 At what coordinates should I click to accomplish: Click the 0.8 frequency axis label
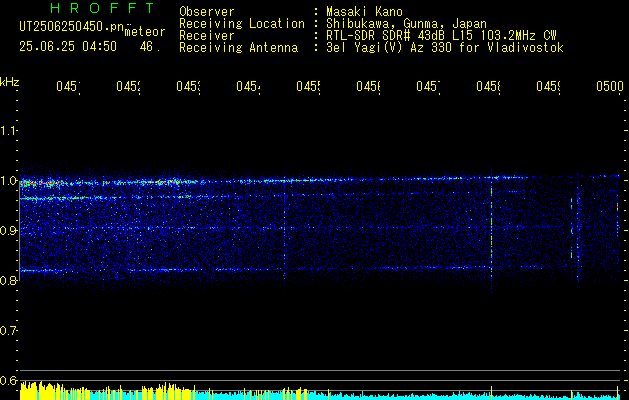click(x=8, y=280)
